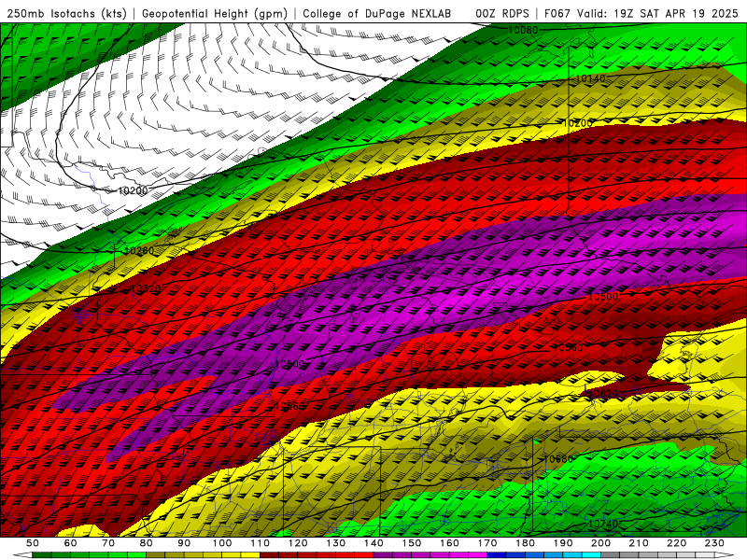This screenshot has width=747, height=560.
Task: Click the 130 value on the color scale
Action: click(336, 543)
